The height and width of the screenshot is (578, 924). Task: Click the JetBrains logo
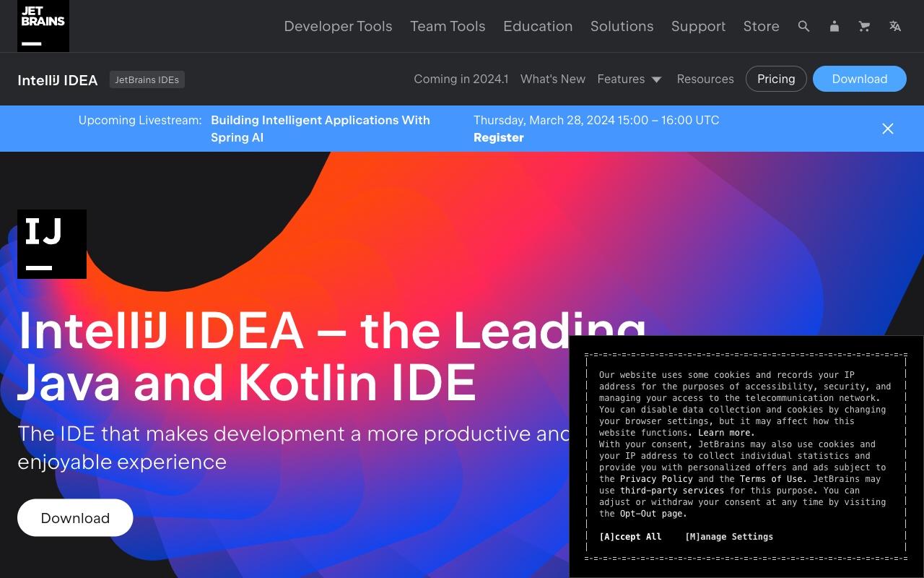click(43, 26)
